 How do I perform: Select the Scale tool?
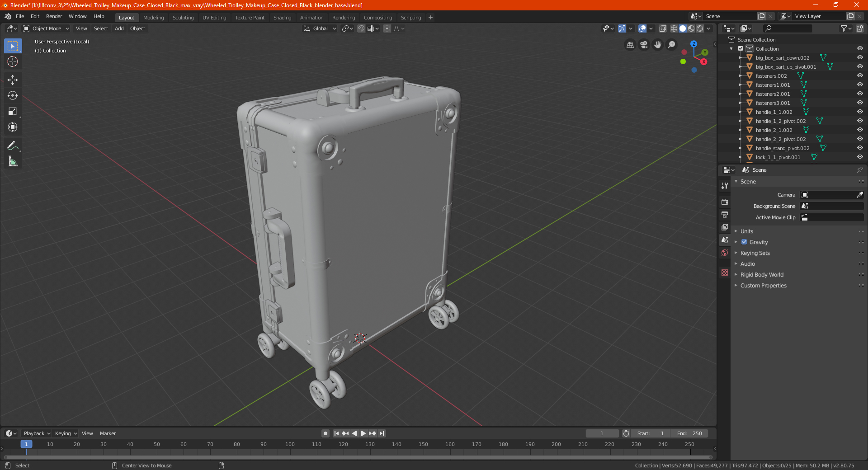(13, 111)
